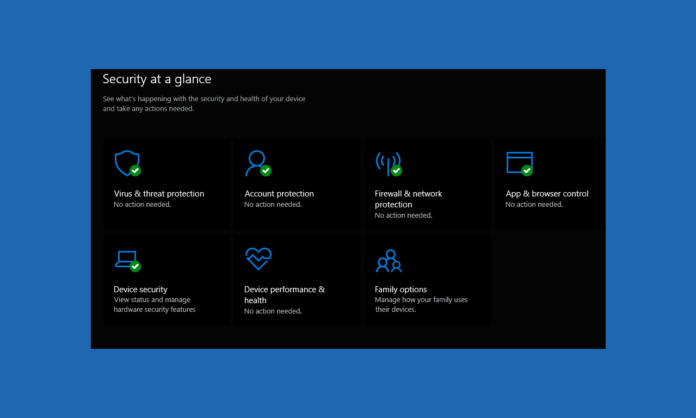Click "Manage how your family uses their devices"

[421, 305]
